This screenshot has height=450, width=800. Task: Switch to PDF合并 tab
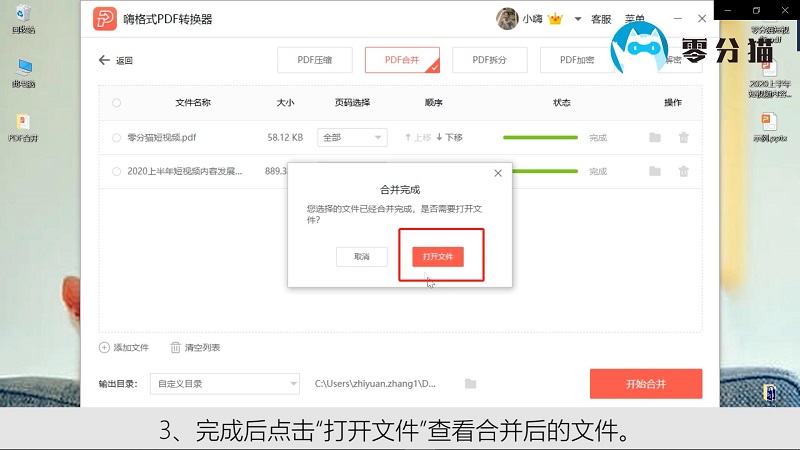pos(402,60)
